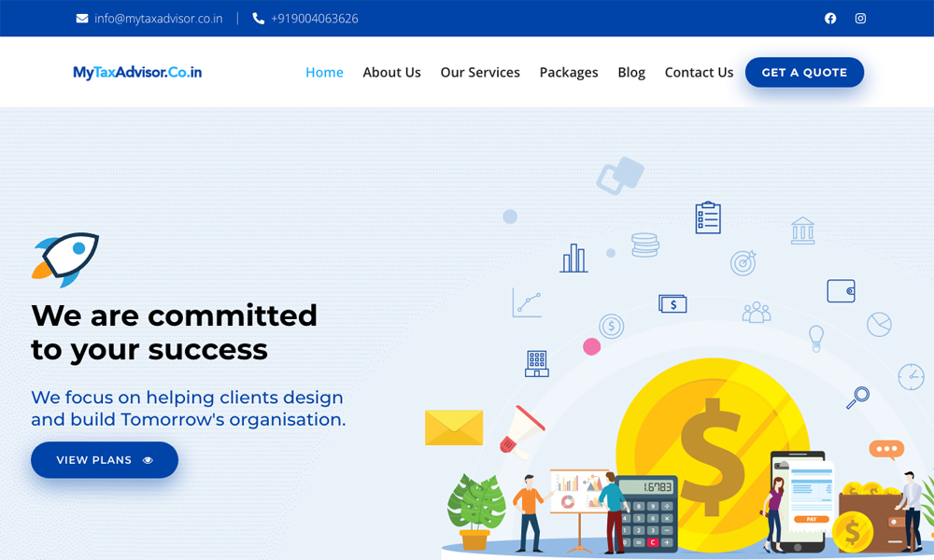Image resolution: width=934 pixels, height=560 pixels.
Task: Click the bar chart icon in hero
Action: click(573, 259)
